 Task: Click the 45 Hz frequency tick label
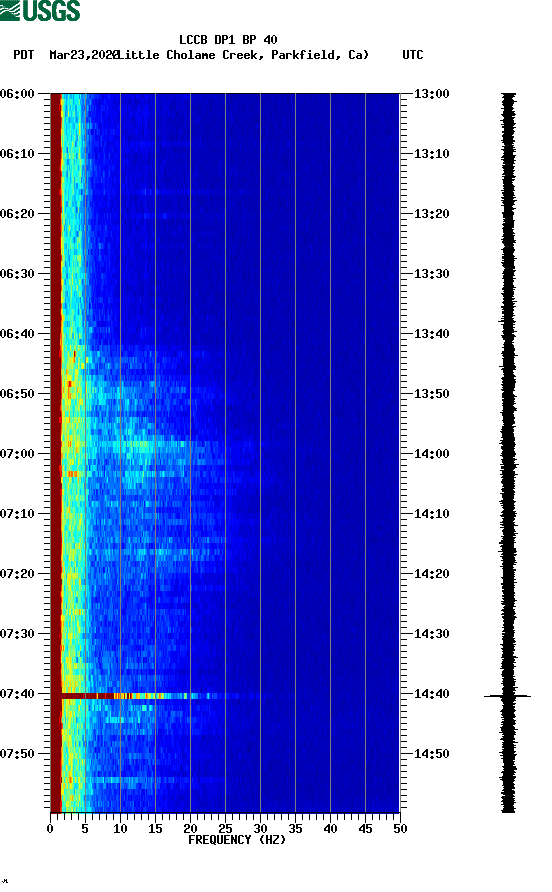click(x=365, y=829)
